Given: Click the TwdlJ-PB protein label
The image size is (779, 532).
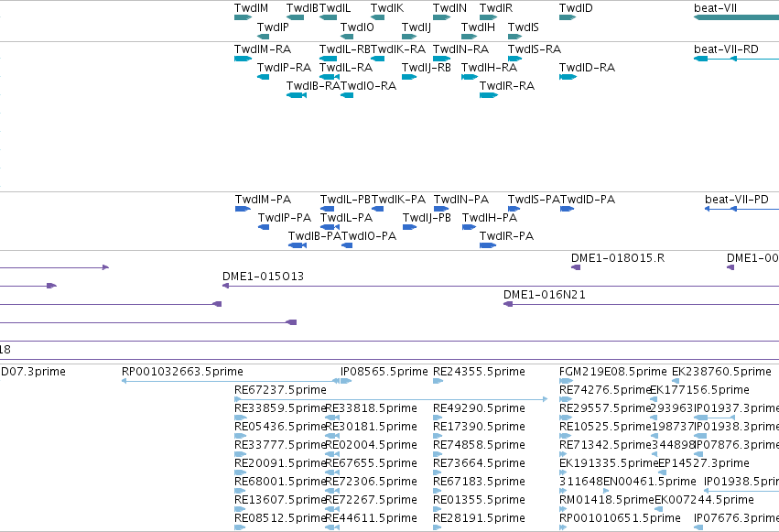Looking at the screenshot, I should tap(427, 218).
